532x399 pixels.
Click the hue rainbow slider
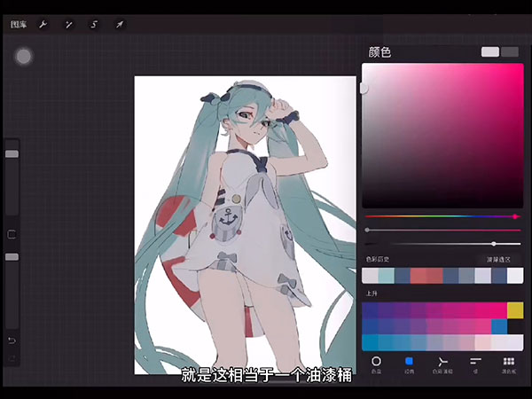(442, 215)
